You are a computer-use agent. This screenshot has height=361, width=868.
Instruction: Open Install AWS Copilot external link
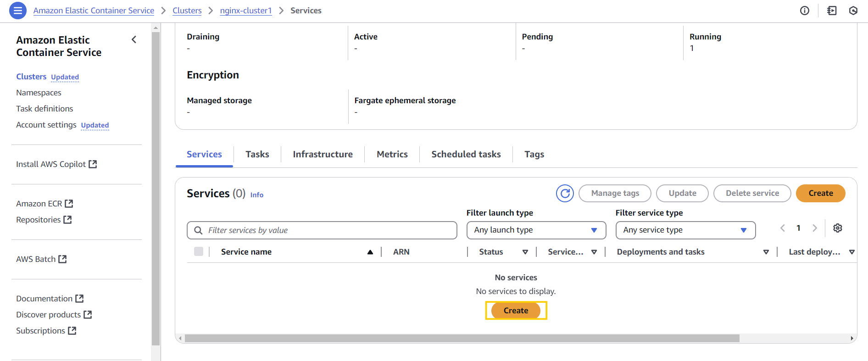tap(56, 164)
